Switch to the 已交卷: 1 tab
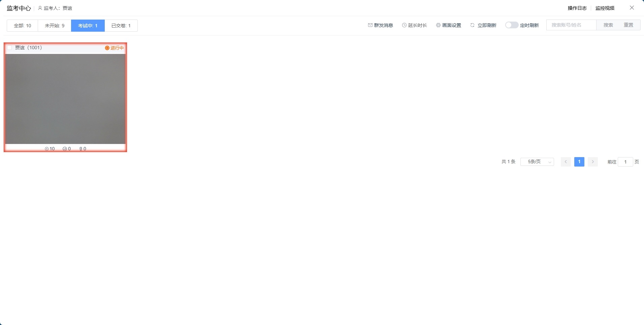 [x=121, y=26]
